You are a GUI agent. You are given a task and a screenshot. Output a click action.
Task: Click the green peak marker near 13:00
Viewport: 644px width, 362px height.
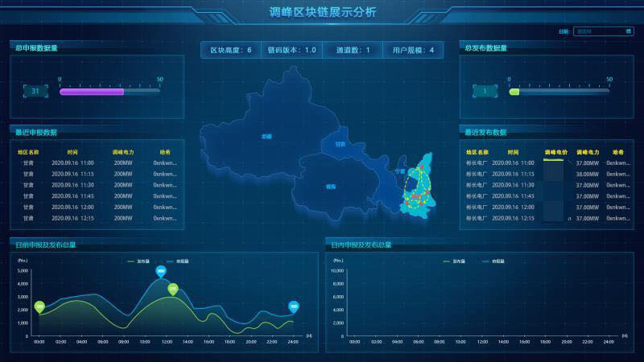(x=172, y=289)
